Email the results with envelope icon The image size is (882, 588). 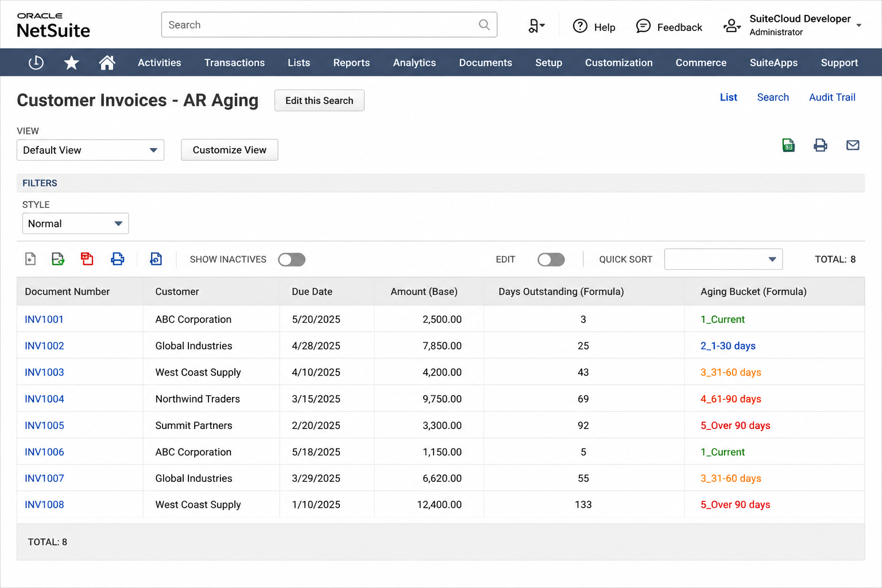(x=853, y=145)
